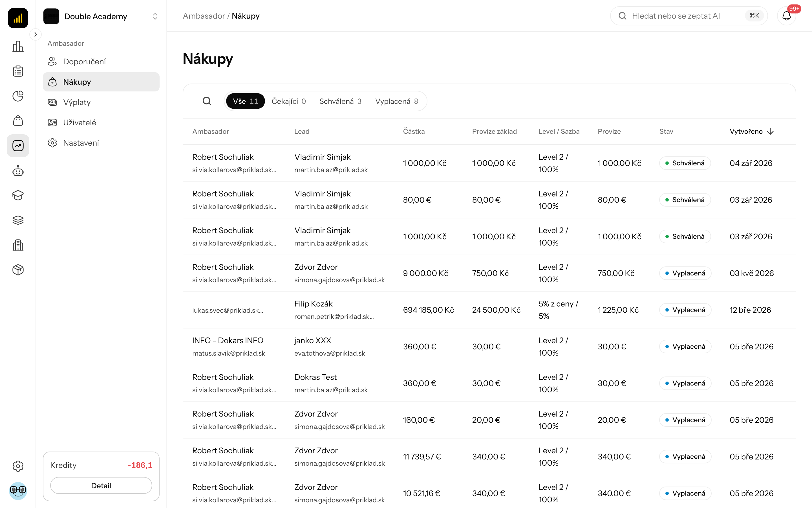Focus the Hledat nebo se zeptat AI search field

689,16
